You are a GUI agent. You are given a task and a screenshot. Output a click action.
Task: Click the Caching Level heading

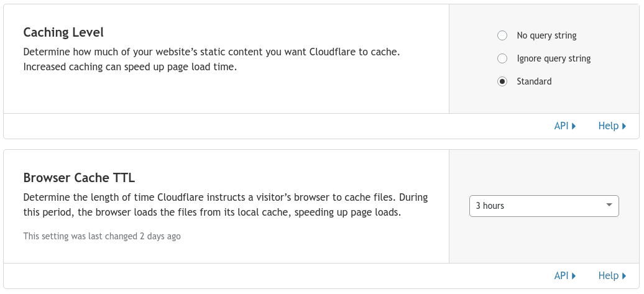tap(63, 32)
